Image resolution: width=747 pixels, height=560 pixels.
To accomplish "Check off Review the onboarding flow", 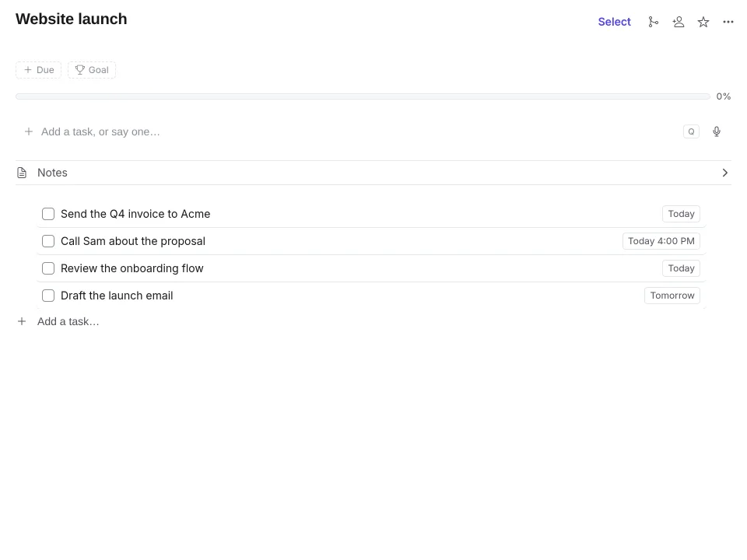I will pos(48,268).
